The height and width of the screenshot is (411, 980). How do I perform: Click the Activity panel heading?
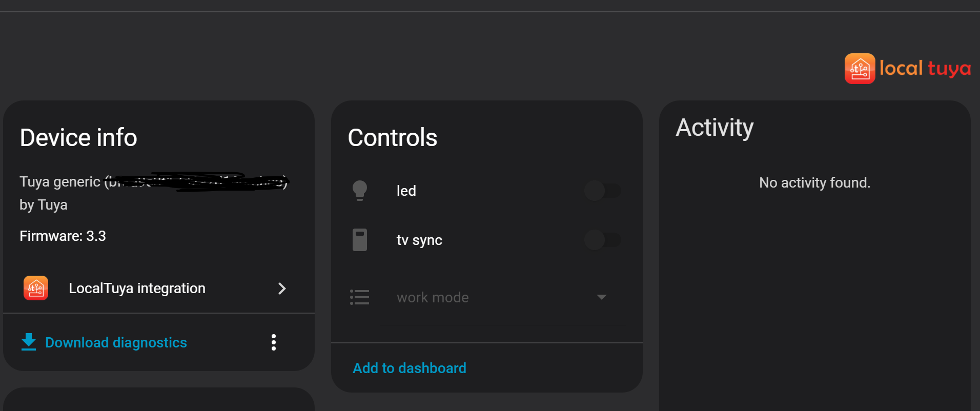714,128
